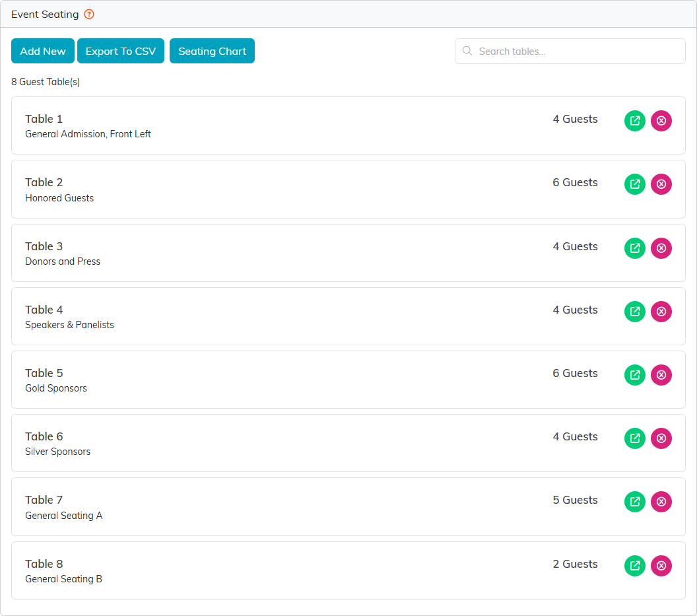This screenshot has width=697, height=616.
Task: Open Table 2 Honored Guests details
Action: click(635, 184)
